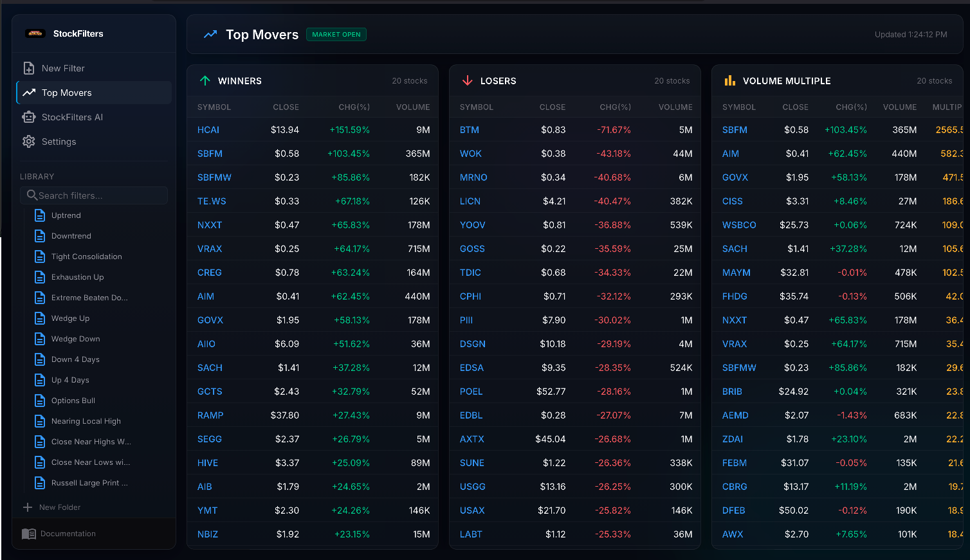Image resolution: width=970 pixels, height=560 pixels.
Task: Open CISS symbol in Volume Multiple
Action: click(x=733, y=201)
